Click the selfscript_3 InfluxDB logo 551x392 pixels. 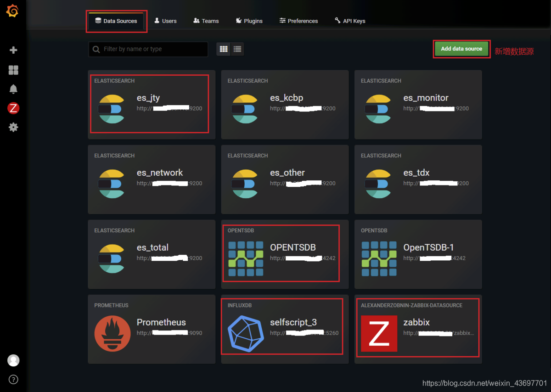click(x=246, y=334)
